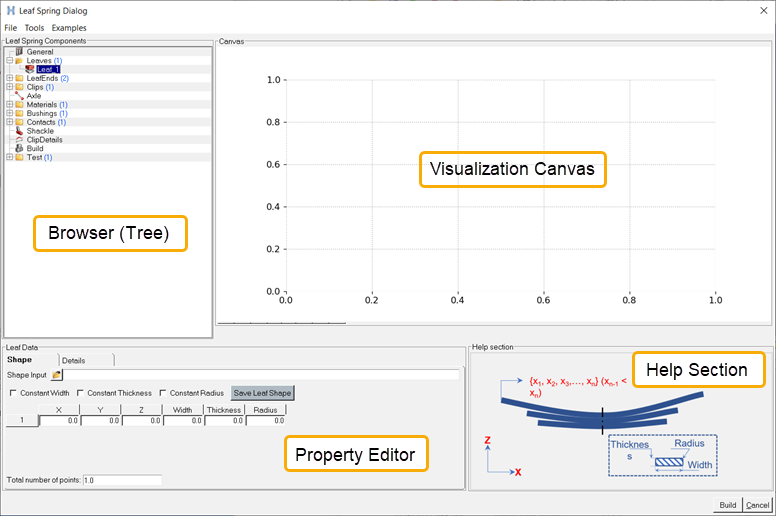Click the Materials folder icon
Image resolution: width=776 pixels, height=516 pixels.
(x=19, y=105)
